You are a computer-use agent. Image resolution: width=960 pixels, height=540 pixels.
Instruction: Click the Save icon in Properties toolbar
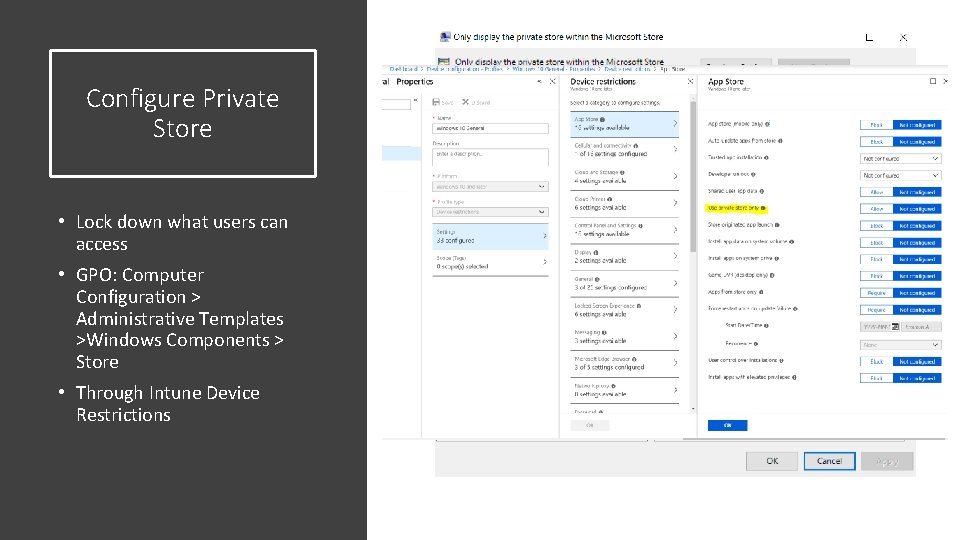click(436, 102)
